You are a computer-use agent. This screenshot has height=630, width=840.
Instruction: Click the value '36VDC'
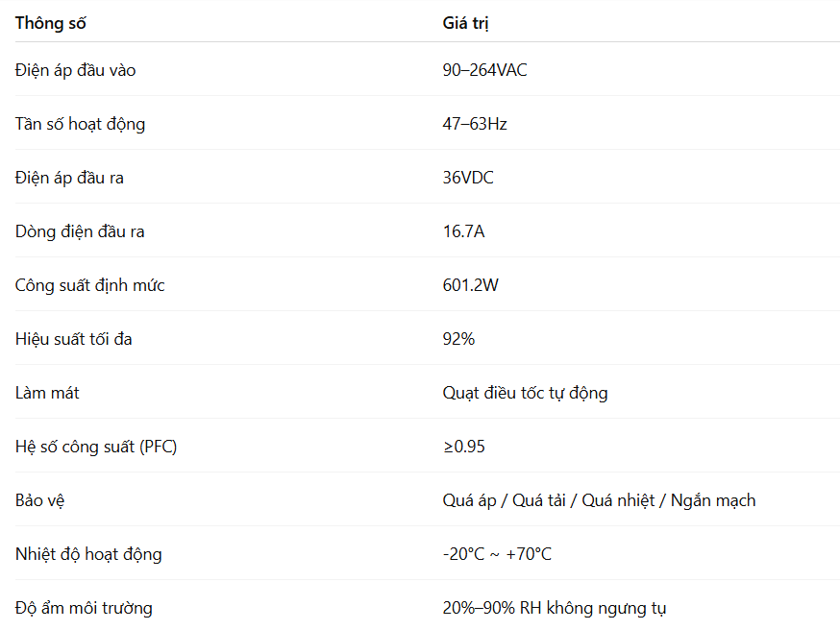pyautogui.click(x=468, y=178)
